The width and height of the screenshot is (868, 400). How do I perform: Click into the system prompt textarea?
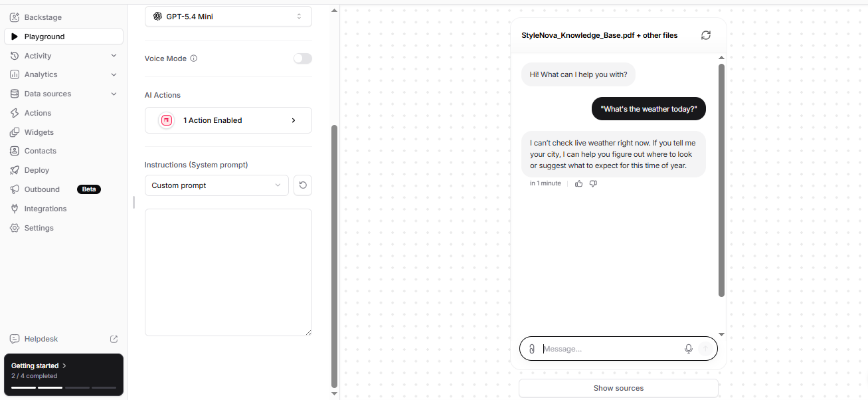tap(228, 272)
